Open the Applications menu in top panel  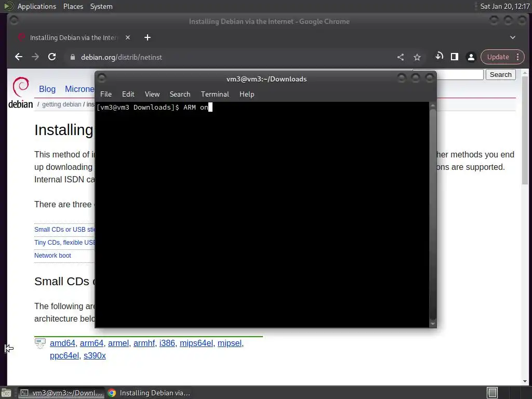point(37,6)
